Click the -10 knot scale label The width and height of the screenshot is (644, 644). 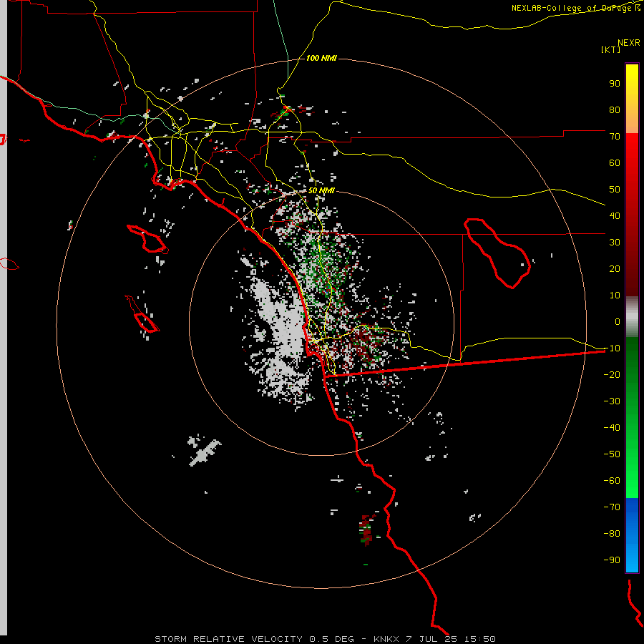tap(612, 348)
